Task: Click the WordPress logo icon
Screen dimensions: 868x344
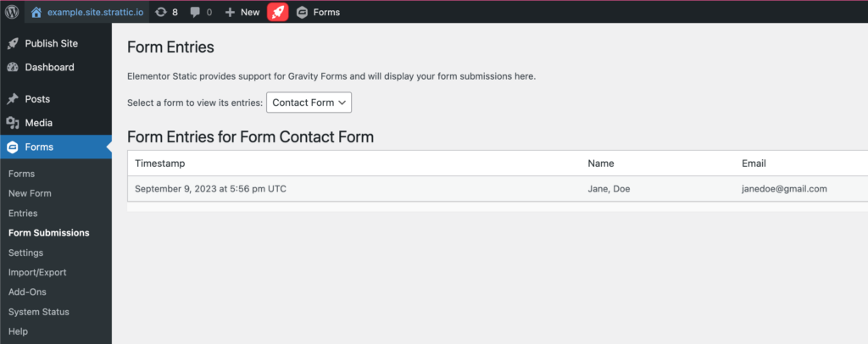Action: 12,12
